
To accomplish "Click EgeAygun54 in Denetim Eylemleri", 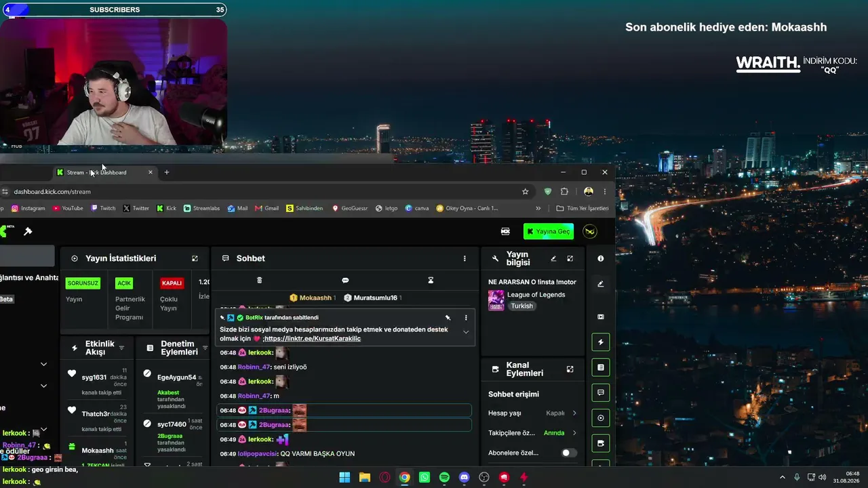I will pyautogui.click(x=176, y=378).
